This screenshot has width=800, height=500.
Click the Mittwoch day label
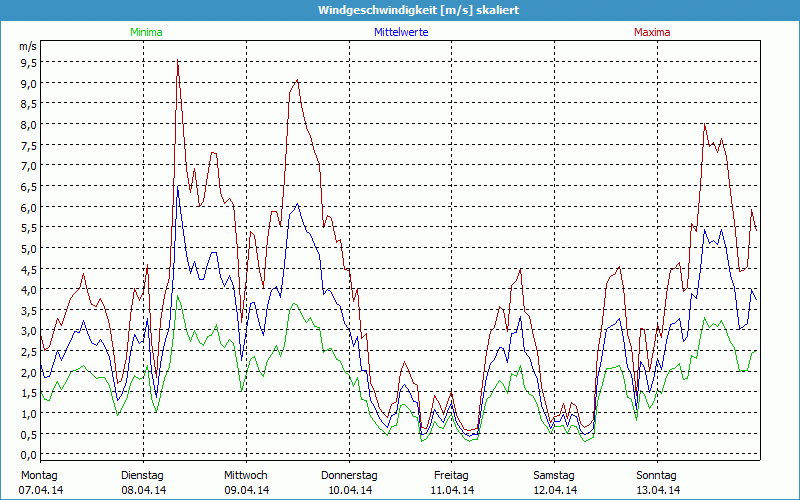246,476
